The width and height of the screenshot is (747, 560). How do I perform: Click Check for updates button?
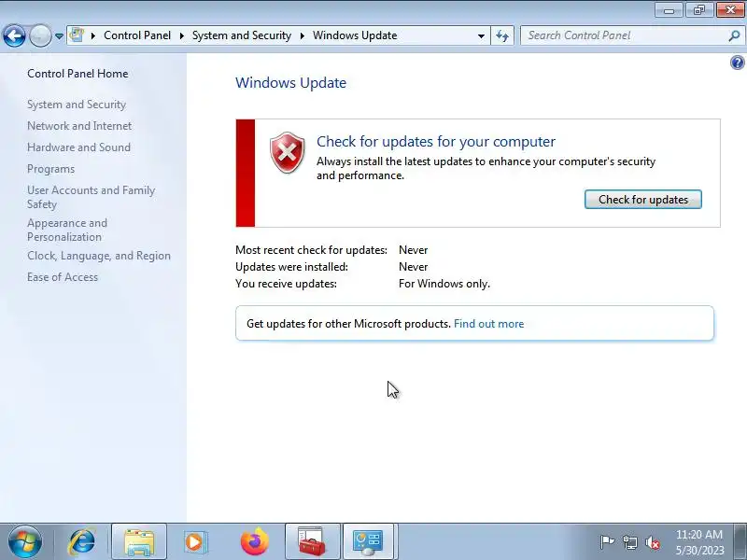[643, 200]
